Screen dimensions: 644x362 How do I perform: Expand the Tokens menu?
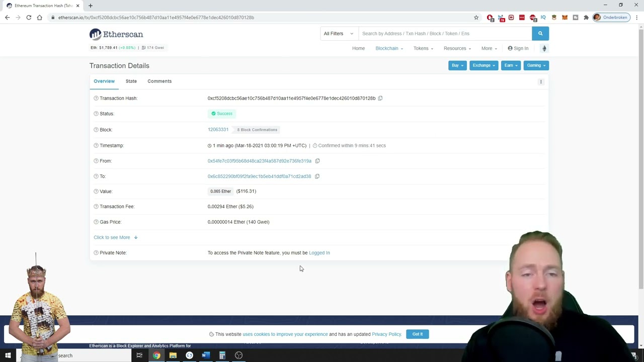[423, 48]
